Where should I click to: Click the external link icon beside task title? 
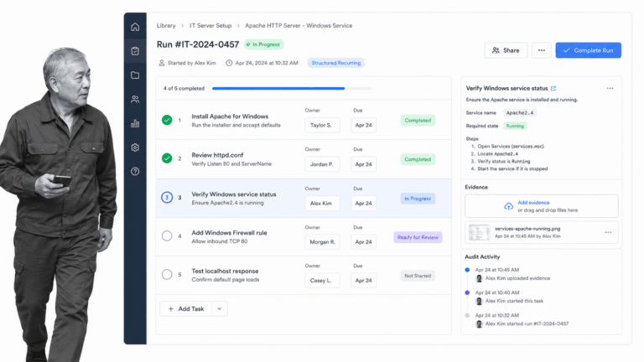point(553,88)
